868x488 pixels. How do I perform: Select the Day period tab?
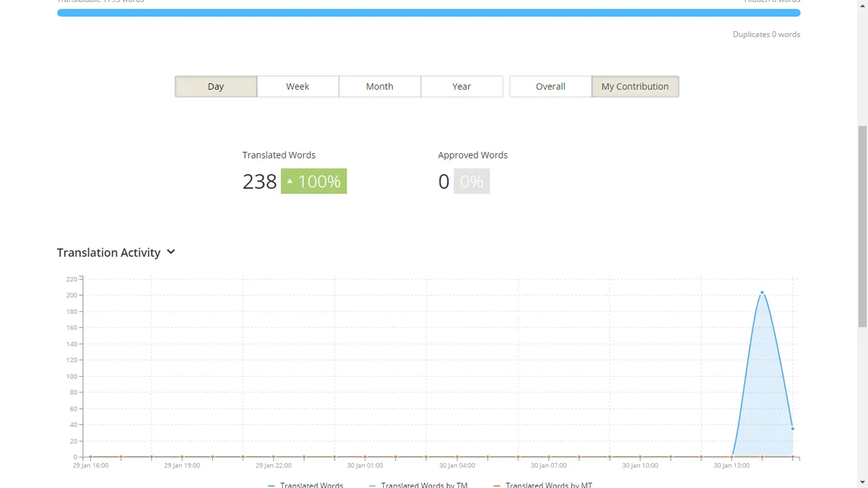216,86
